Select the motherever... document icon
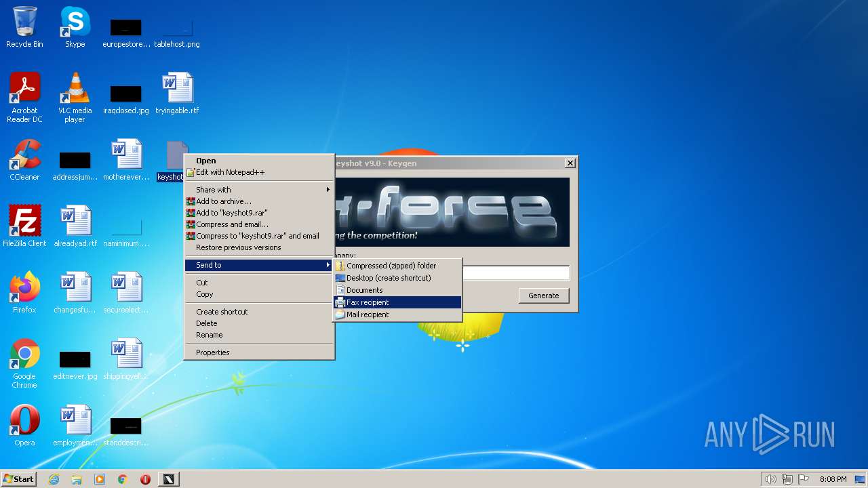This screenshot has height=488, width=868. (x=126, y=160)
